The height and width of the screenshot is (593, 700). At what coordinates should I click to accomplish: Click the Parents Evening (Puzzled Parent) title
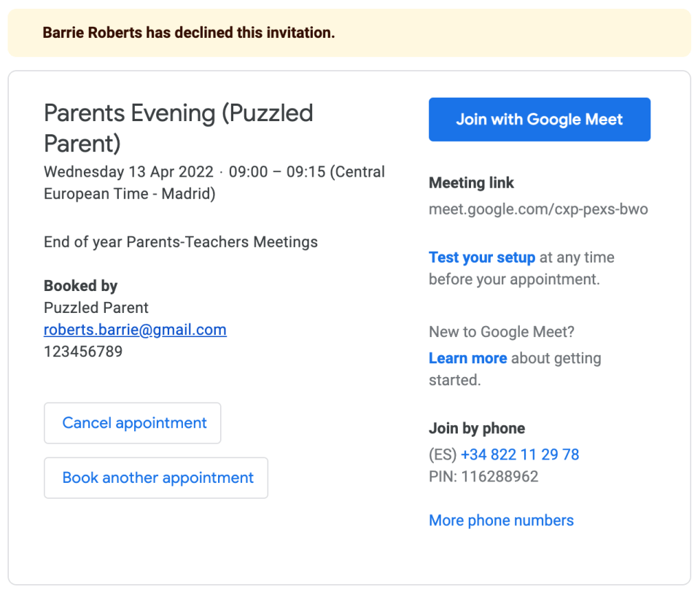179,128
